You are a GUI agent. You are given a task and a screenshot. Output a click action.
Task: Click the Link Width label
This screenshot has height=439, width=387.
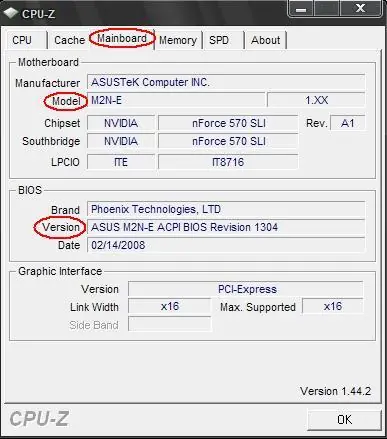[94, 307]
